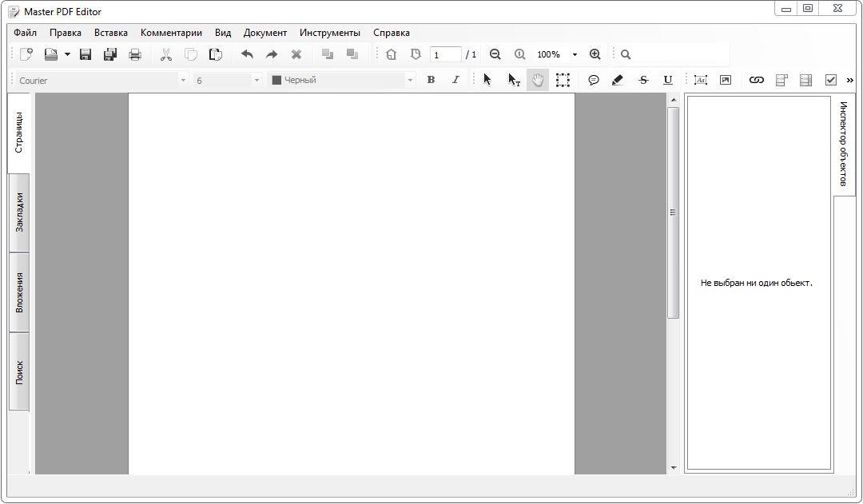863x504 pixels.
Task: Switch to the Поиск side tab
Action: coord(19,372)
